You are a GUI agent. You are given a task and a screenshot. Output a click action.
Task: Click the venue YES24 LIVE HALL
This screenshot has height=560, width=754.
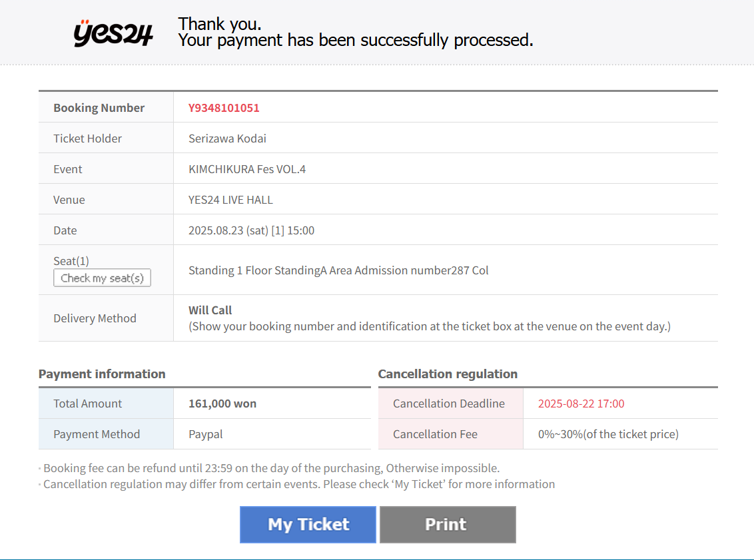[230, 200]
